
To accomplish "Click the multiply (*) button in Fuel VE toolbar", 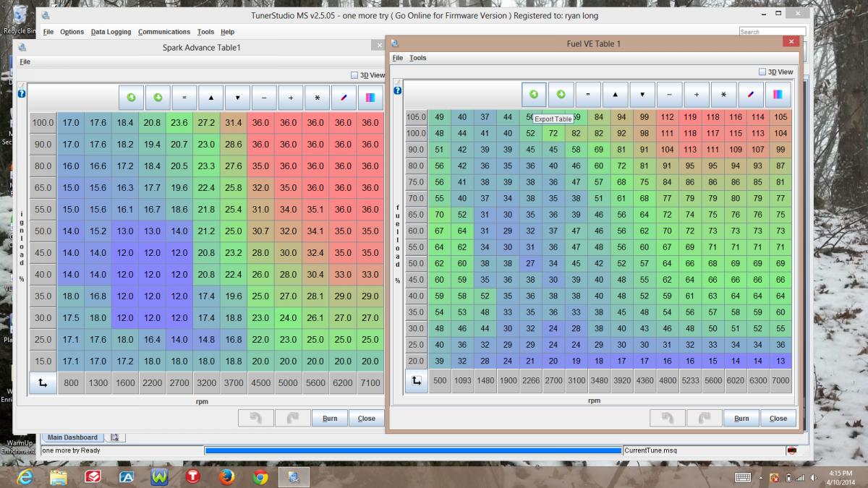I will [x=723, y=94].
